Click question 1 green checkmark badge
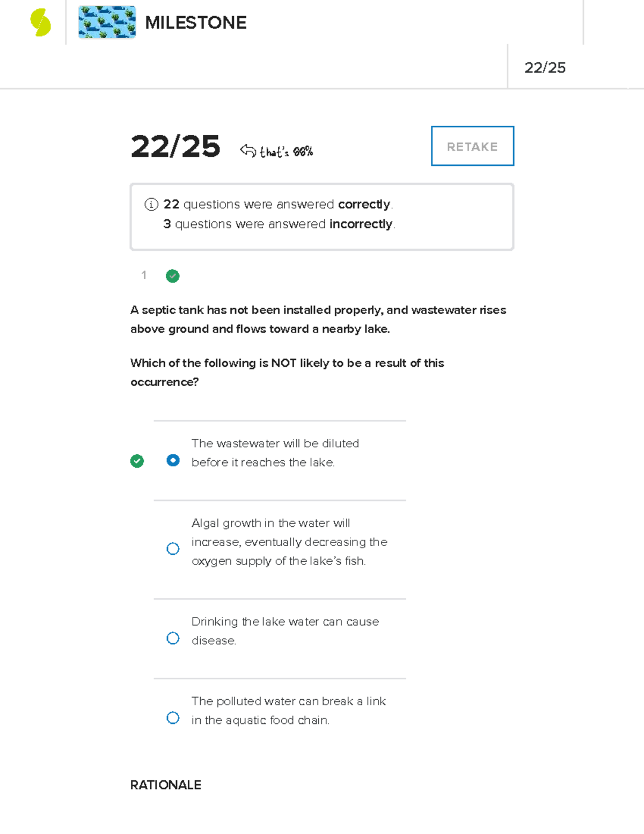The width and height of the screenshot is (644, 834). click(x=172, y=276)
